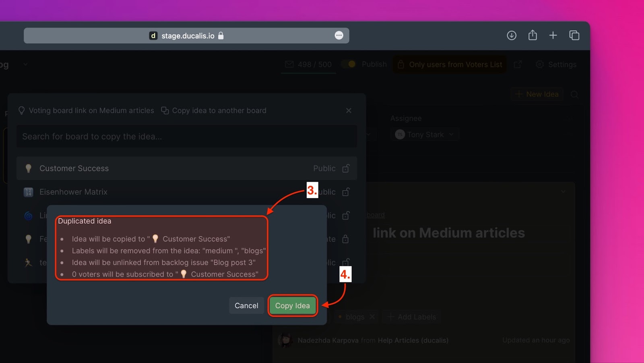
Task: Click Only users from Voters List button
Action: coord(450,64)
